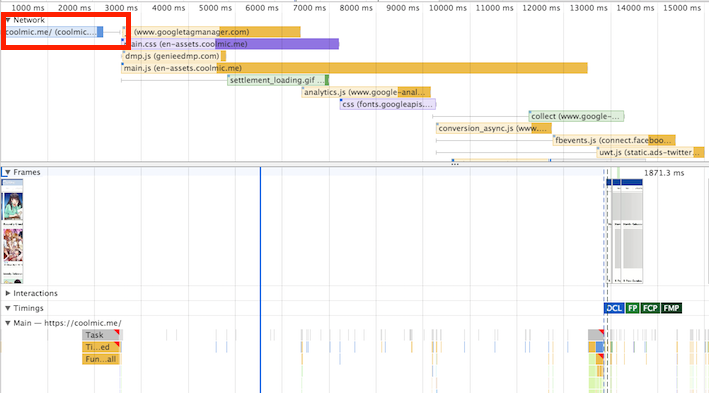Select the googletagmanager.com request bar

coord(212,32)
